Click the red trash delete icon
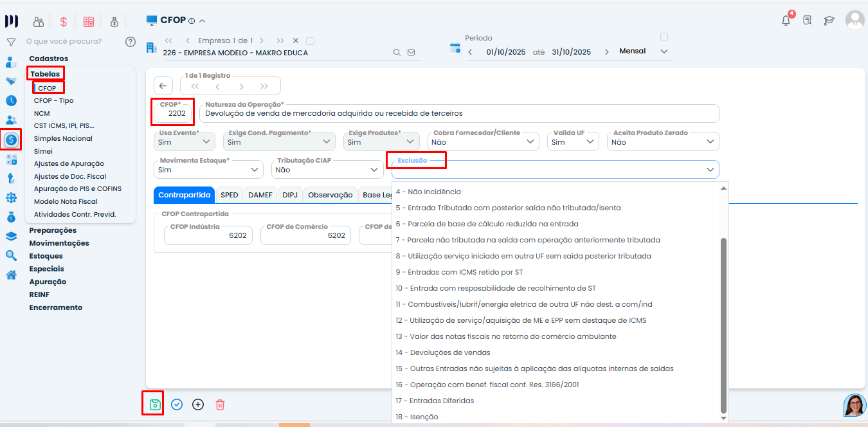This screenshot has height=427, width=868. pyautogui.click(x=220, y=404)
